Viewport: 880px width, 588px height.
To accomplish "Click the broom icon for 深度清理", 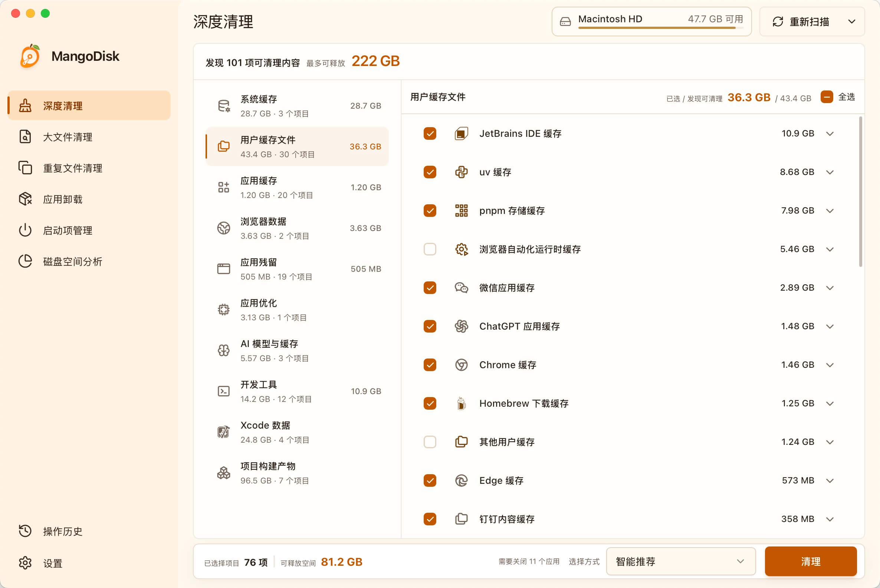I will click(x=25, y=106).
